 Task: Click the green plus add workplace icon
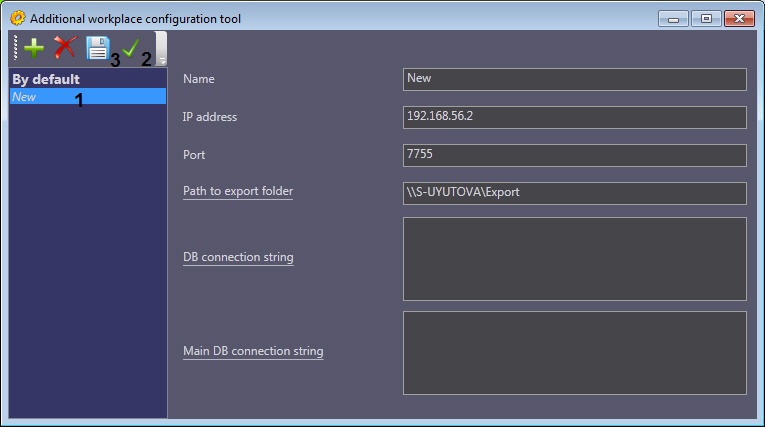click(34, 48)
